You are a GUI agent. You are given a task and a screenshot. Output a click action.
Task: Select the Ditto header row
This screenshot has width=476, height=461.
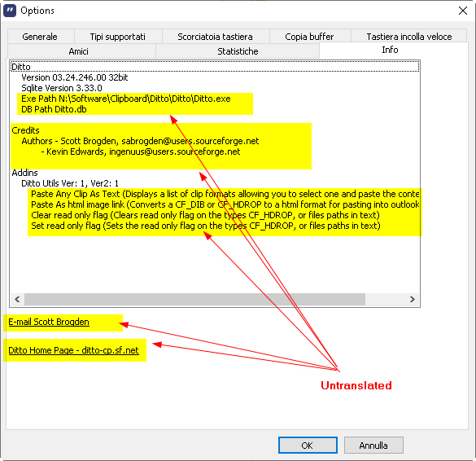(215, 67)
